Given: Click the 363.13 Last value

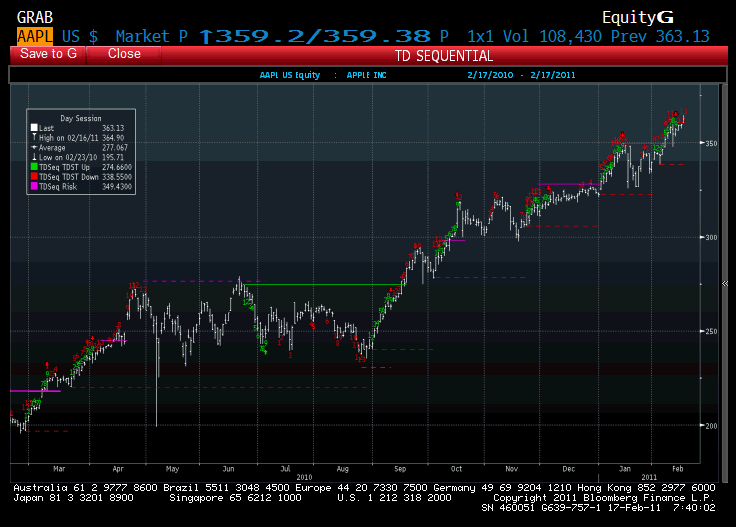Looking at the screenshot, I should [113, 128].
